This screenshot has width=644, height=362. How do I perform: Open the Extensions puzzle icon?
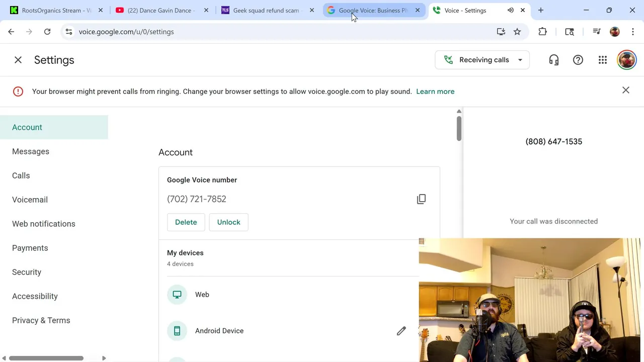click(542, 32)
